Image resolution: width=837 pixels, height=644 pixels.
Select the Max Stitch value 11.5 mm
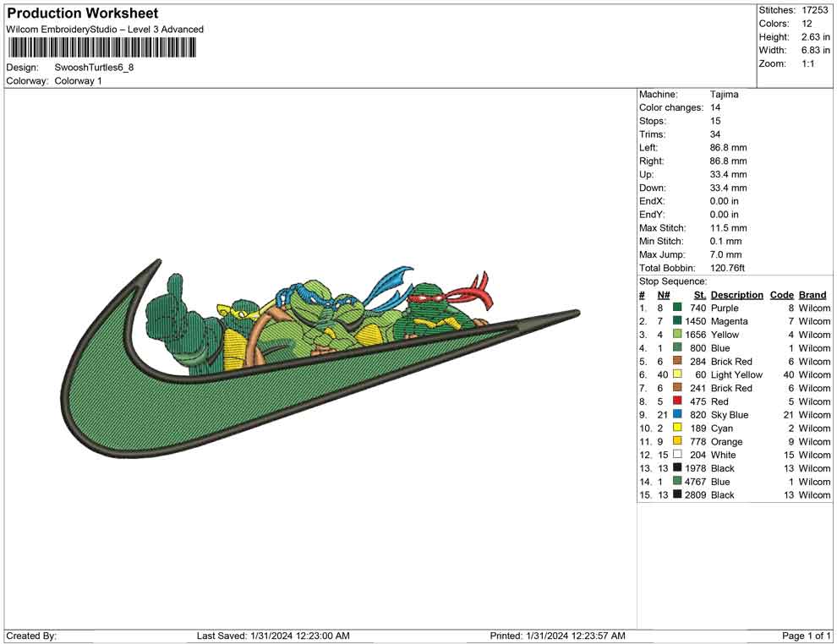click(729, 228)
